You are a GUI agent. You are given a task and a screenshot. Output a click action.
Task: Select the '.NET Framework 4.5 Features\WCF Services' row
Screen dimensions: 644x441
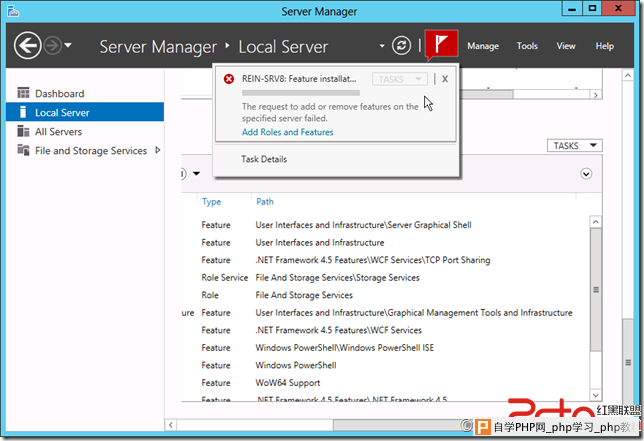[x=385, y=330]
